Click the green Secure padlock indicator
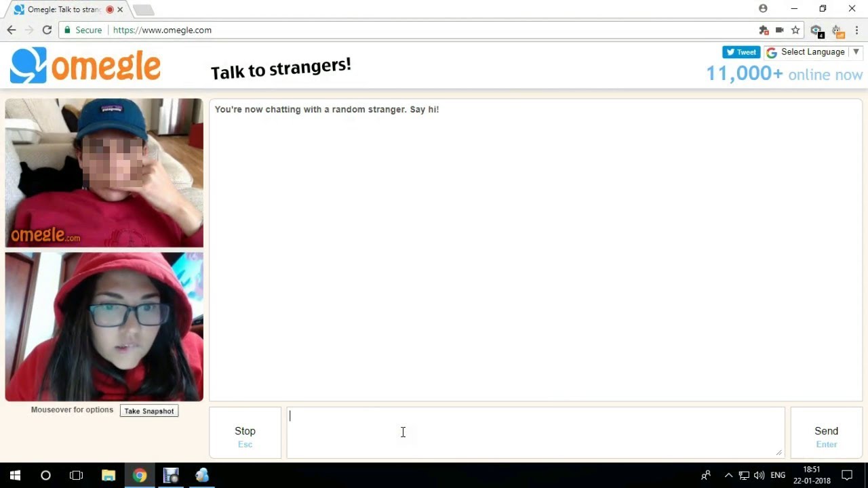The width and height of the screenshot is (868, 488). 82,30
